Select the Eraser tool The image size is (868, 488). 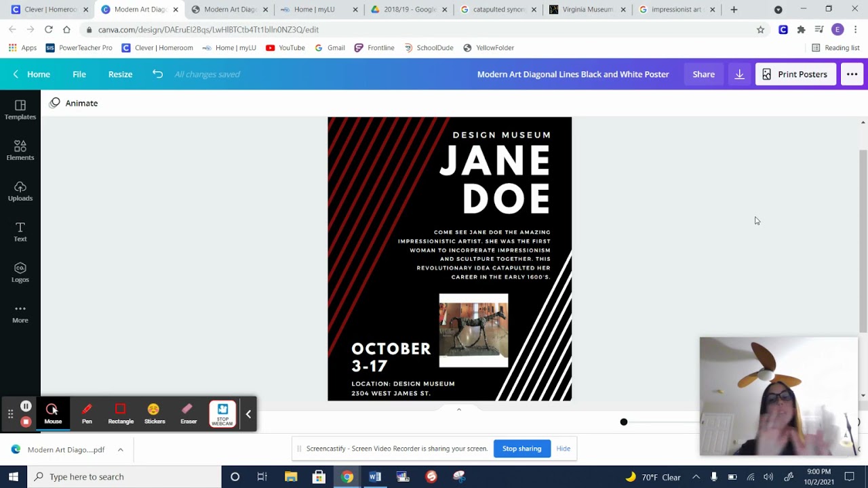(188, 413)
